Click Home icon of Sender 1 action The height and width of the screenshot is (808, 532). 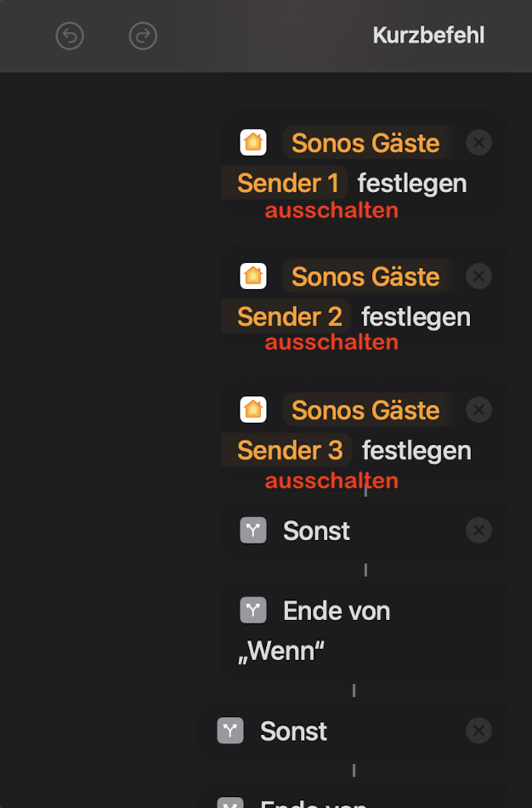(253, 142)
